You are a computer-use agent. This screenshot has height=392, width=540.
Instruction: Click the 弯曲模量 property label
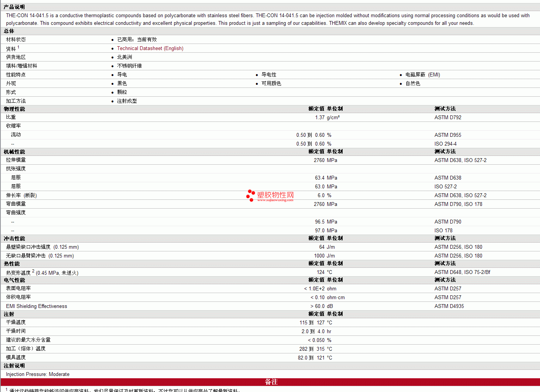pyautogui.click(x=16, y=204)
